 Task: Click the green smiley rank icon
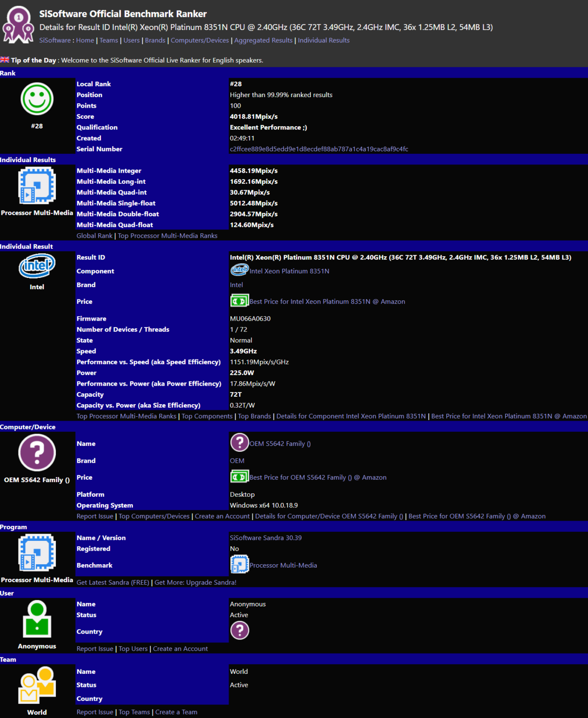[37, 98]
